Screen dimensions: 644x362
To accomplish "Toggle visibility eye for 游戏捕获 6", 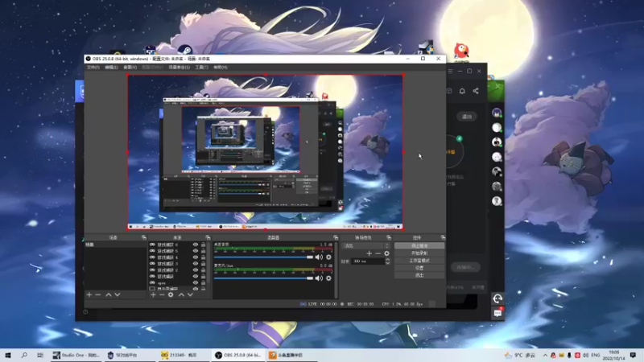I will (x=196, y=245).
